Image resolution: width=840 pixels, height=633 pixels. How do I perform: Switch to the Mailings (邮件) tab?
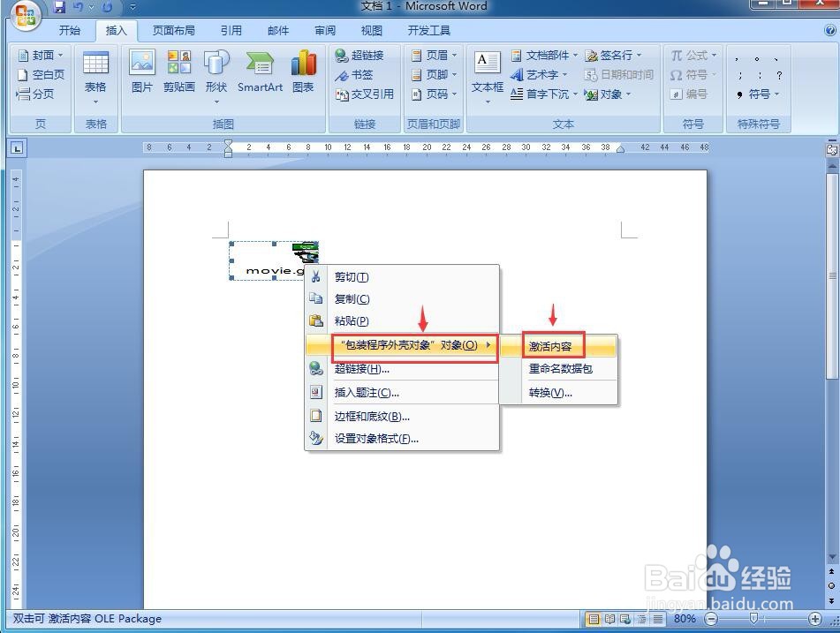point(278,31)
